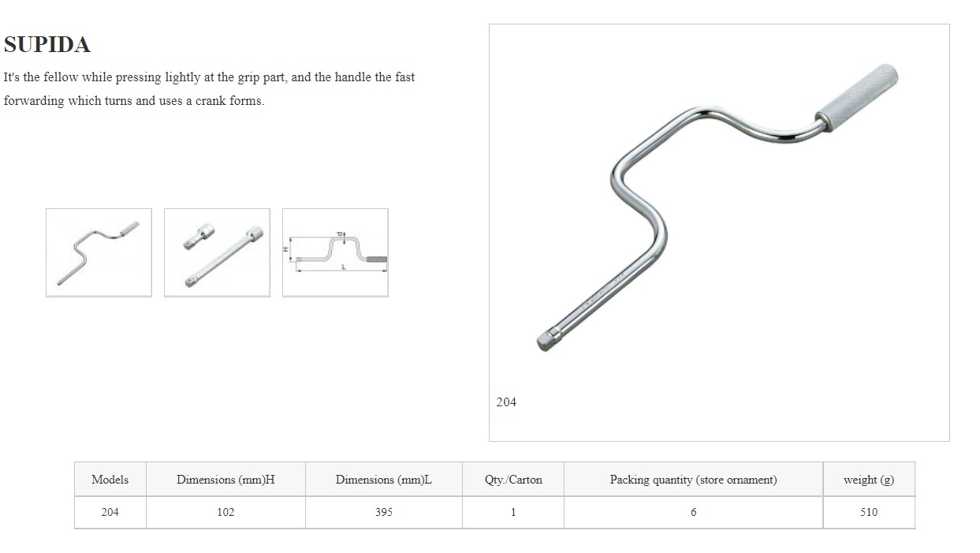Click the 395 length value cell

click(383, 512)
